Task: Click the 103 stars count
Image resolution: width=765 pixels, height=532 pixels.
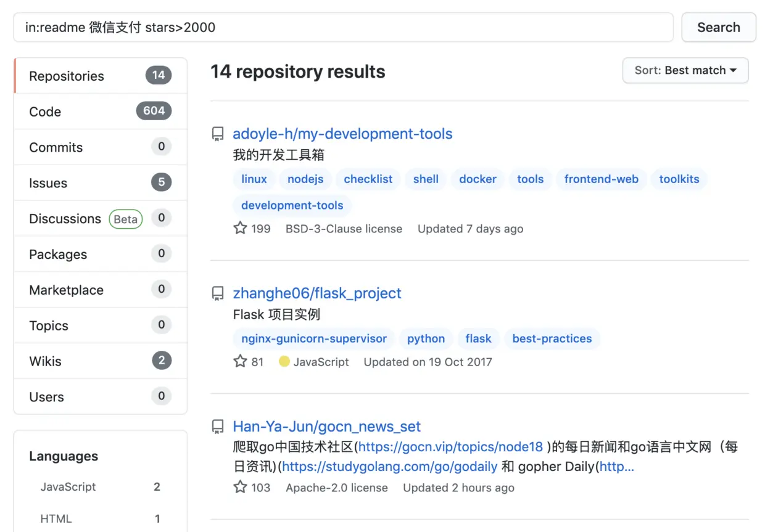Action: 261,488
